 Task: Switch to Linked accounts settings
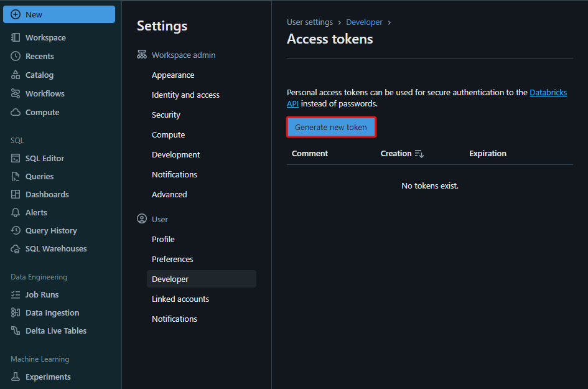pos(180,299)
